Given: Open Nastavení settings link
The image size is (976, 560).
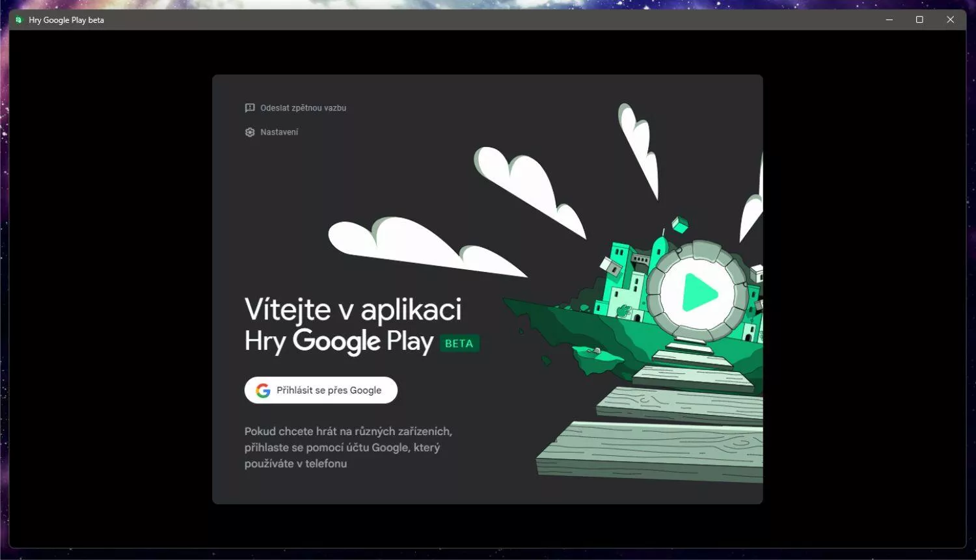Looking at the screenshot, I should coord(279,132).
